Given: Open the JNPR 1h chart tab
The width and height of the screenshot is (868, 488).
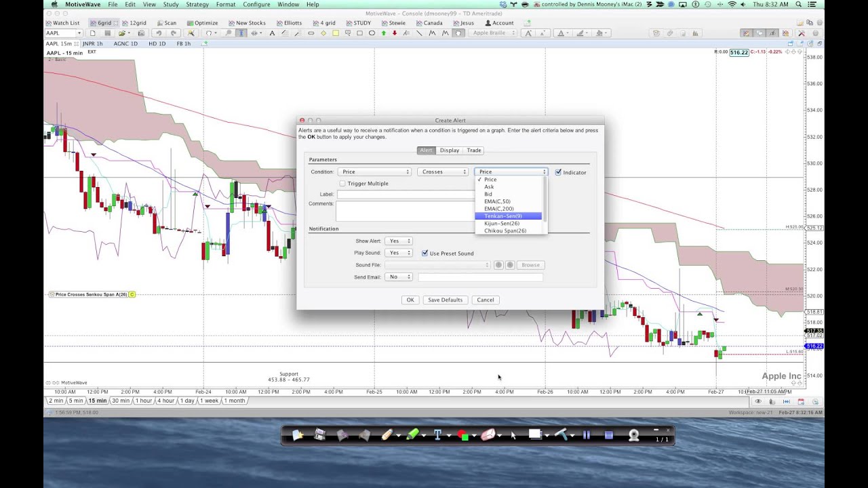Looking at the screenshot, I should 92,43.
